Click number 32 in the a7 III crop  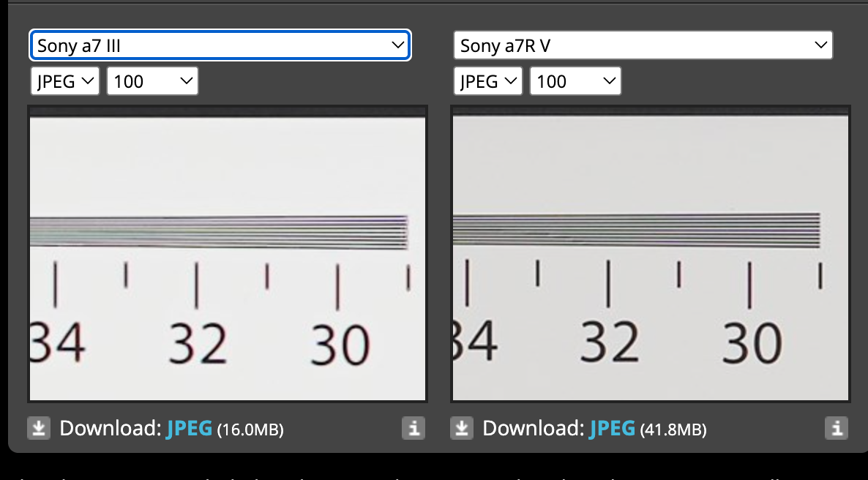coord(197,344)
